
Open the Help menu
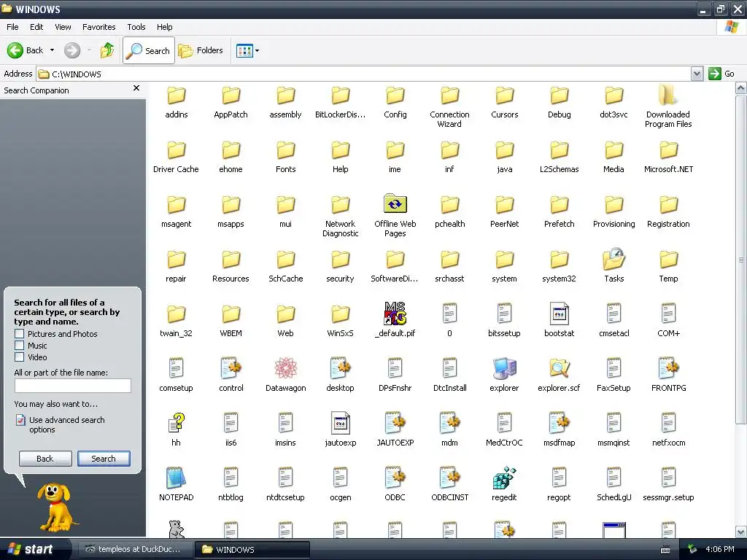[x=164, y=27]
